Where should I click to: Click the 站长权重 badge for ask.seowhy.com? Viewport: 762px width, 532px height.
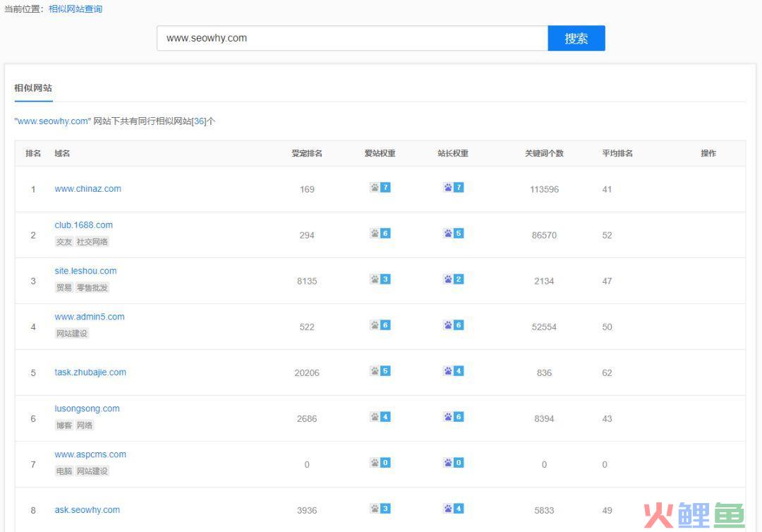(454, 509)
